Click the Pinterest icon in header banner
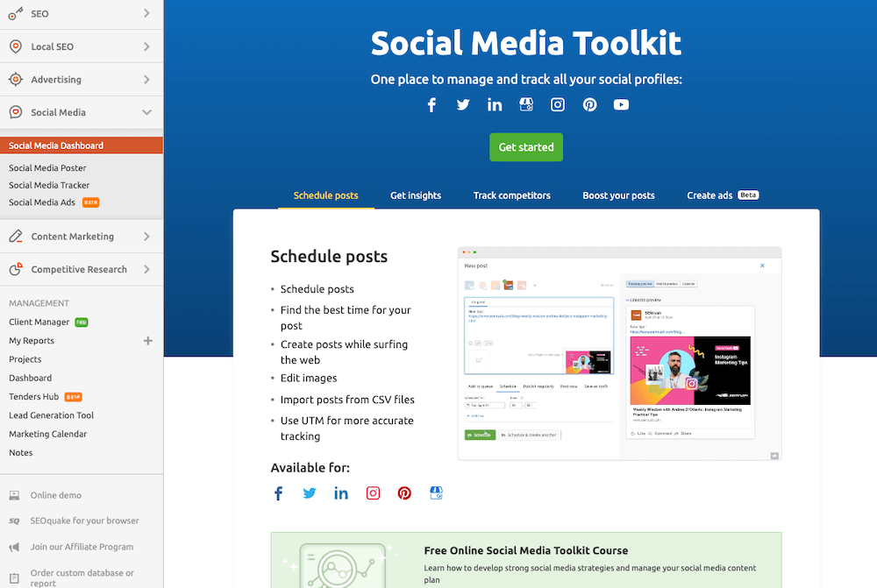 tap(589, 104)
